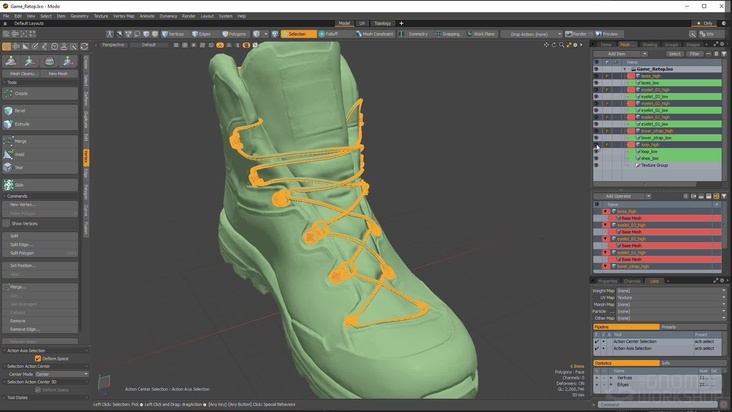Click the refresh arrows icon in left toolbar
The width and height of the screenshot is (732, 412).
[84, 47]
